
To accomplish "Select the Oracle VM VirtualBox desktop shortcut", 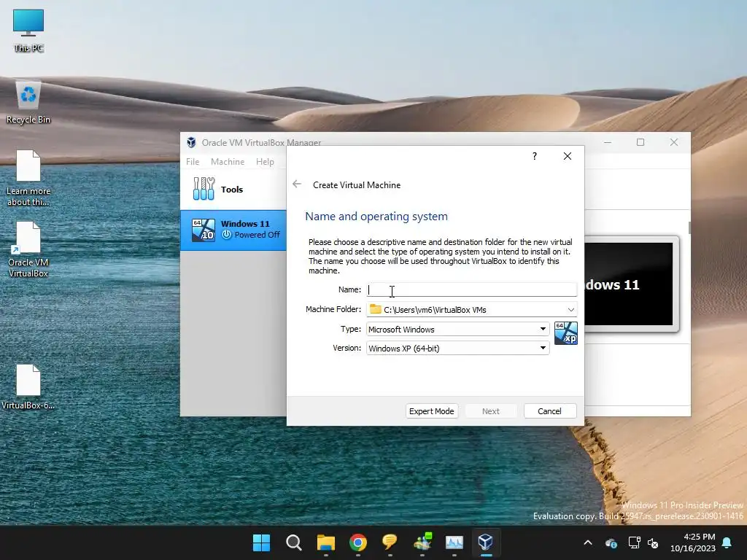I will pos(28,249).
